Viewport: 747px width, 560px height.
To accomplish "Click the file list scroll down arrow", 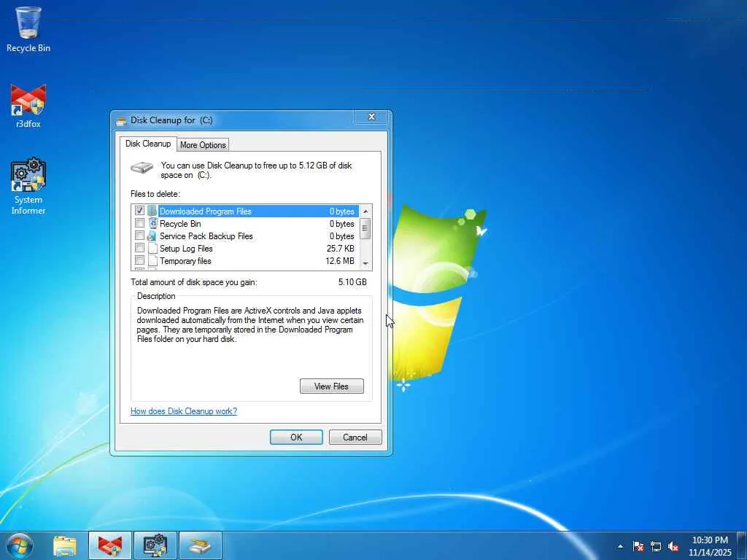I will point(365,263).
